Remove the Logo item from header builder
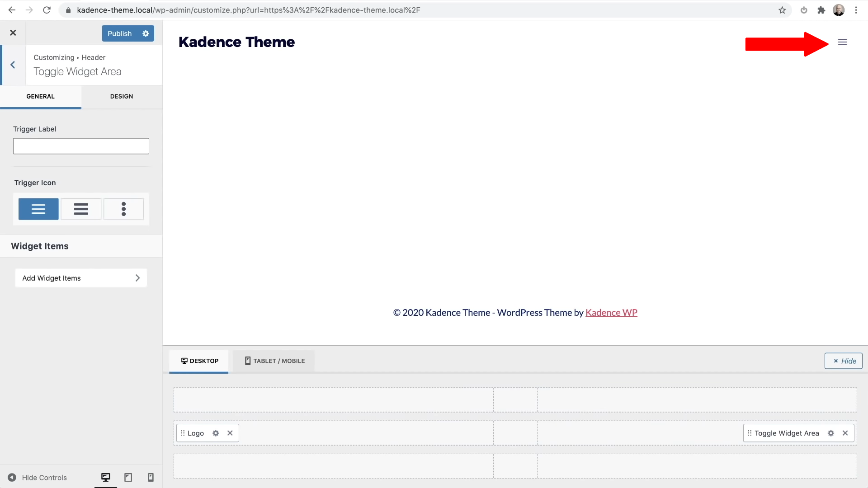868x488 pixels. pos(230,433)
